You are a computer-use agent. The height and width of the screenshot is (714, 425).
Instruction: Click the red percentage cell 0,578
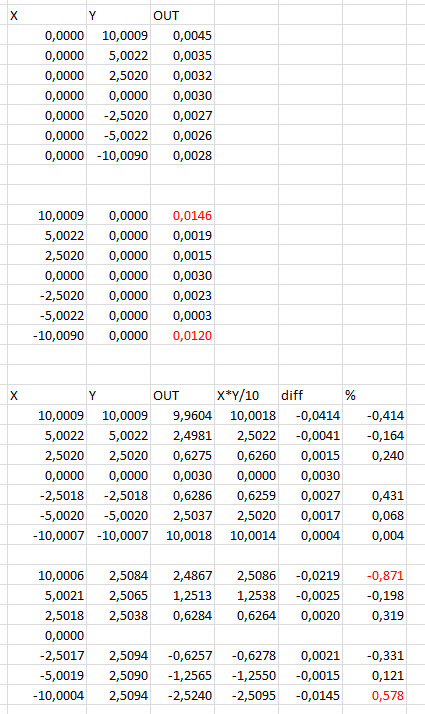coord(374,695)
